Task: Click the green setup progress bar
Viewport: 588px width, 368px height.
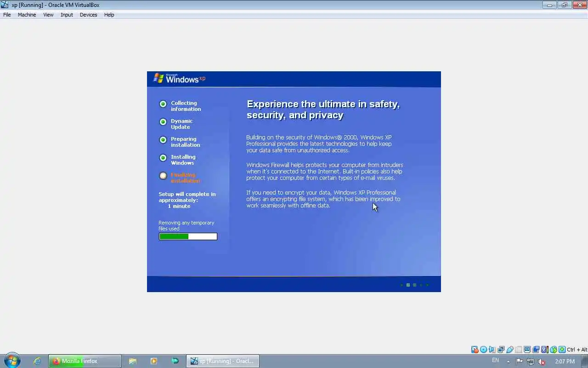Action: pyautogui.click(x=188, y=236)
